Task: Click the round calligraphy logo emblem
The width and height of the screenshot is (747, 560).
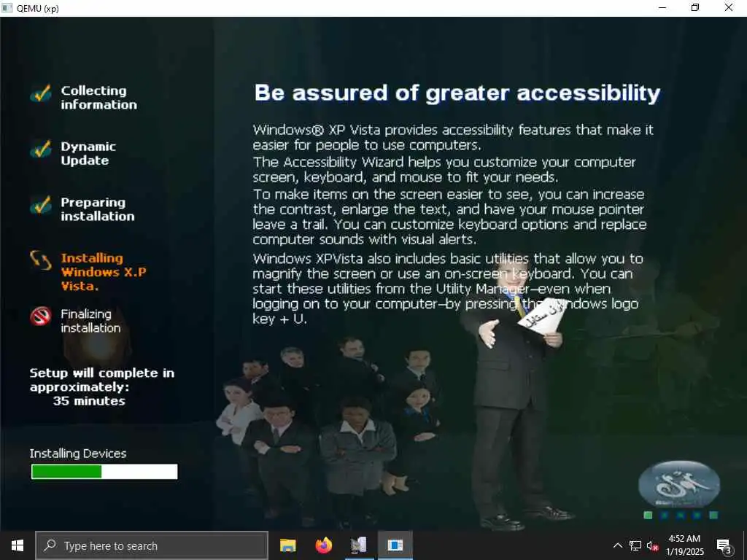Action: pyautogui.click(x=679, y=484)
